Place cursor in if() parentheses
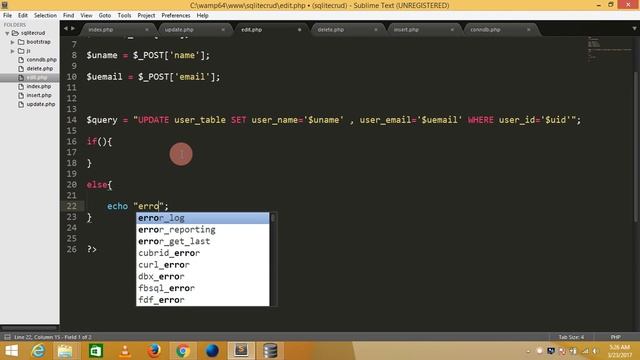Image resolution: width=640 pixels, height=360 pixels. click(x=102, y=142)
